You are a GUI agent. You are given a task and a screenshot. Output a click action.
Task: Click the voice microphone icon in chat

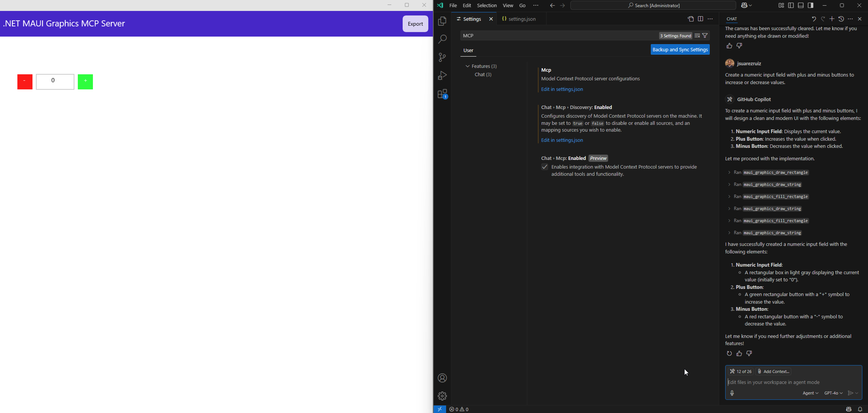point(732,393)
